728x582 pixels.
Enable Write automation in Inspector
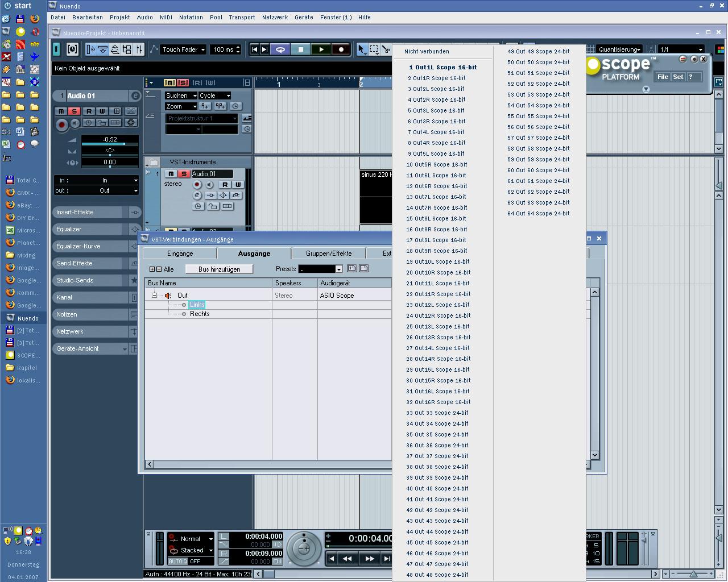[102, 111]
